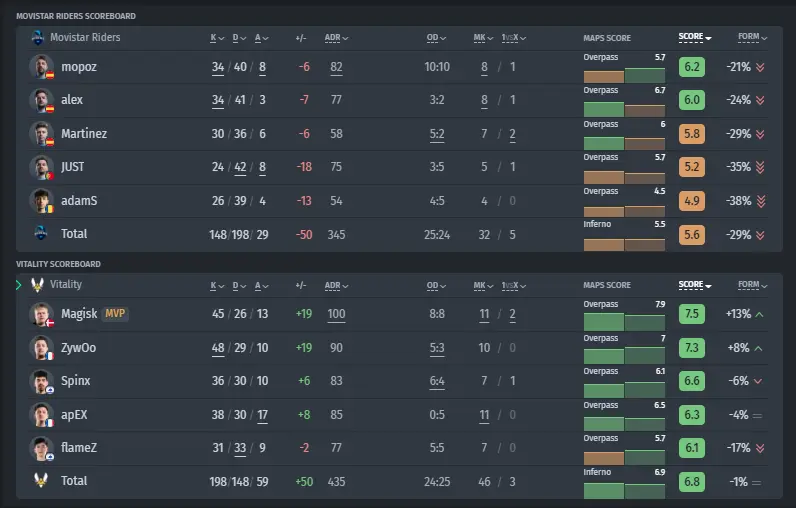Open mopoz player avatar

[x=41, y=66]
